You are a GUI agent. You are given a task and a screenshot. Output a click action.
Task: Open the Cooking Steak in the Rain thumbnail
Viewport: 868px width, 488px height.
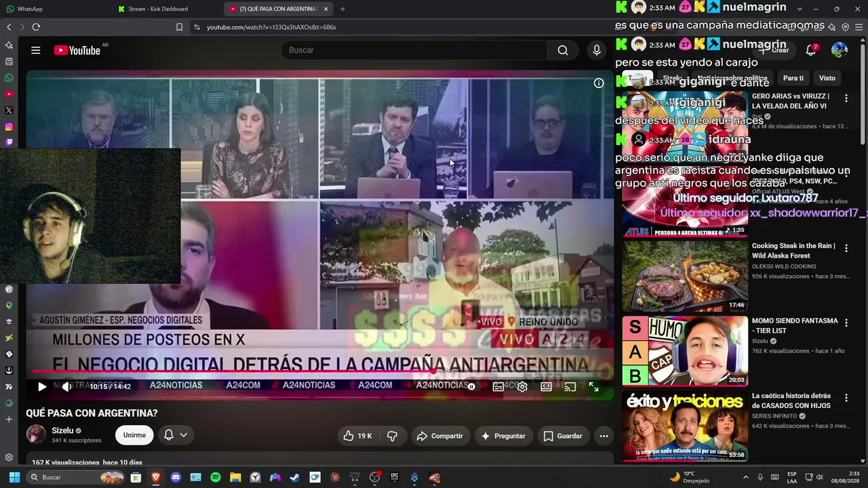coord(685,277)
